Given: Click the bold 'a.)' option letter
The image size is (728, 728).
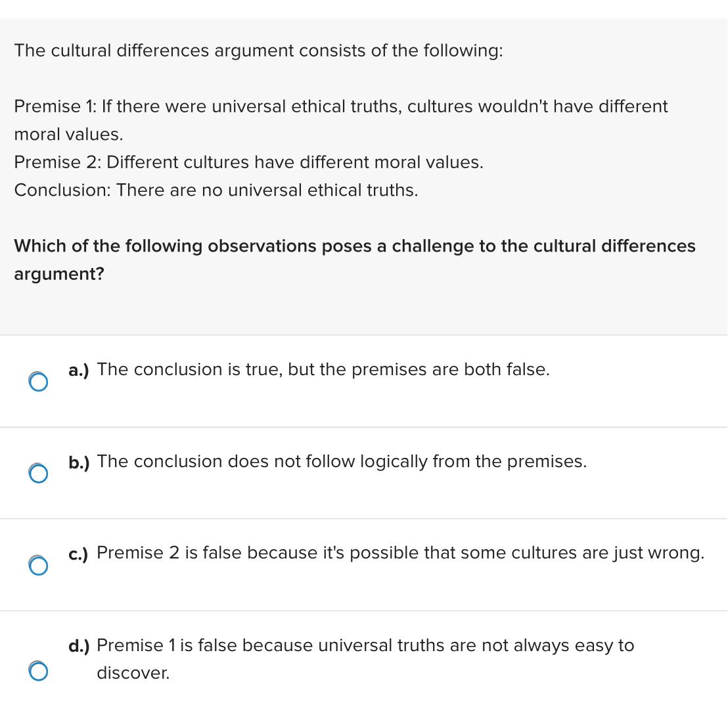Looking at the screenshot, I should (79, 370).
